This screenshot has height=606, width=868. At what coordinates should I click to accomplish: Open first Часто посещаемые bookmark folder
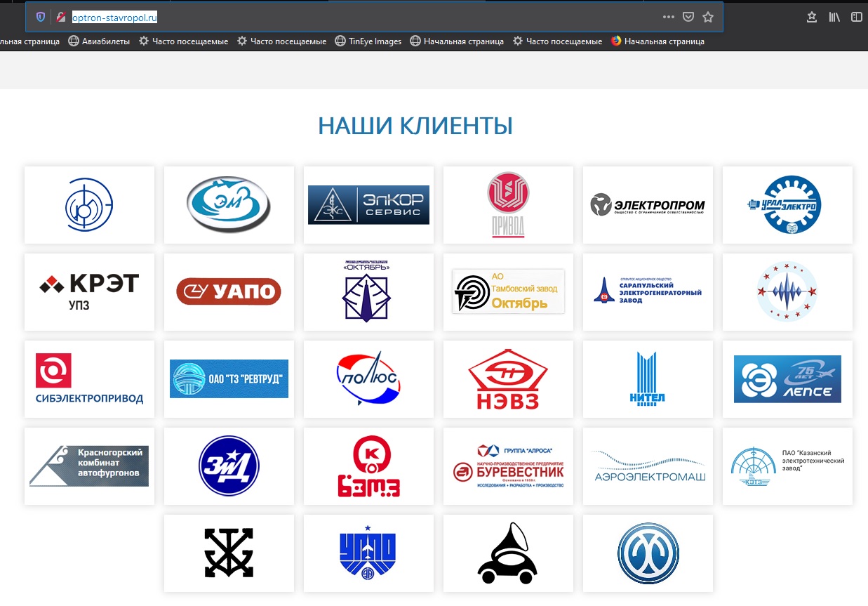pyautogui.click(x=183, y=41)
